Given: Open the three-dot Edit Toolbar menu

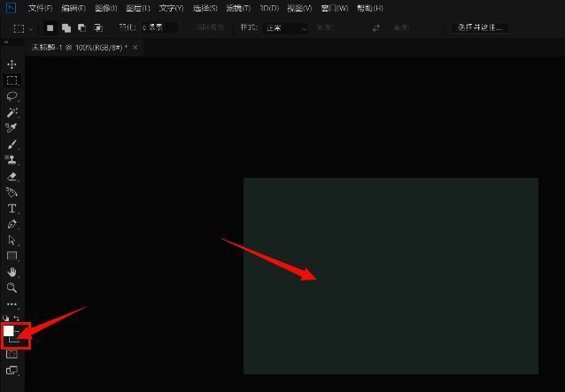Looking at the screenshot, I should coord(12,304).
